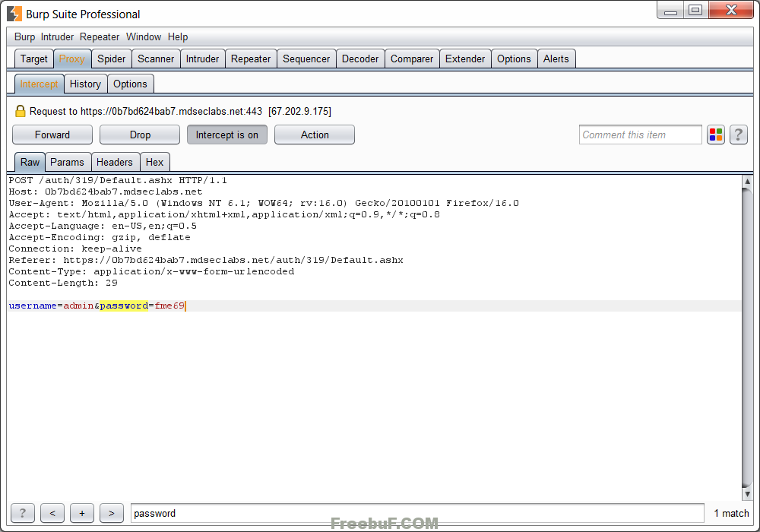The width and height of the screenshot is (760, 532).
Task: Click the Connection: keep-alive line
Action: 75,249
